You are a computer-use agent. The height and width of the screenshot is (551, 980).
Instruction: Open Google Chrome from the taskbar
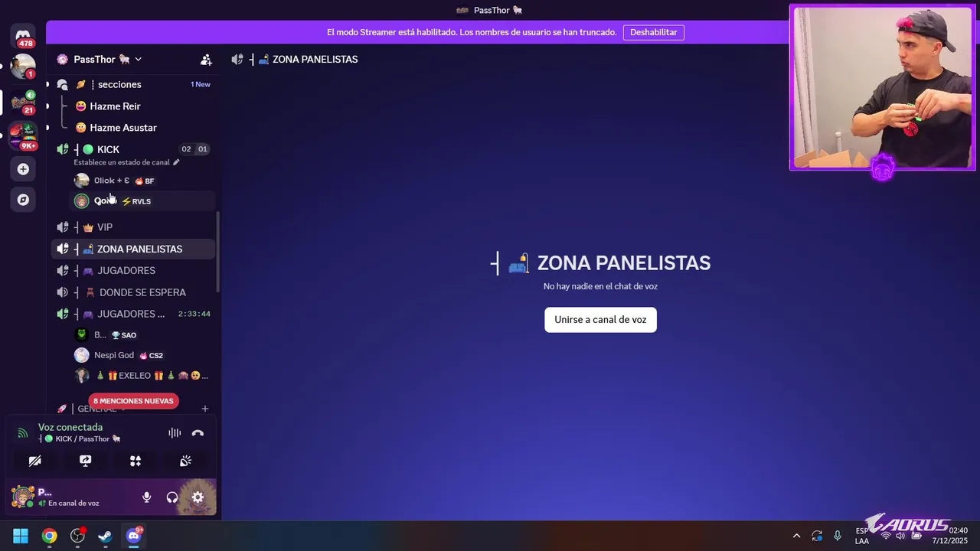click(49, 536)
